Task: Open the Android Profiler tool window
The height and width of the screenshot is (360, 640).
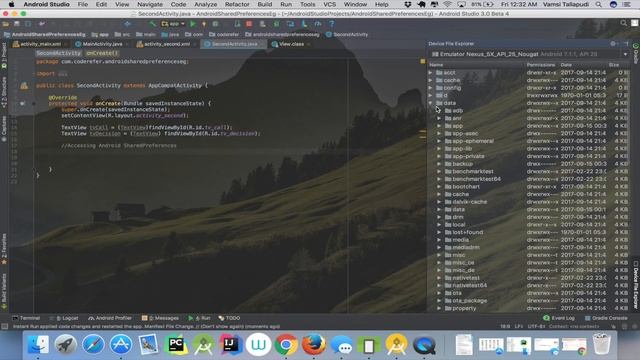Action: (x=110, y=318)
